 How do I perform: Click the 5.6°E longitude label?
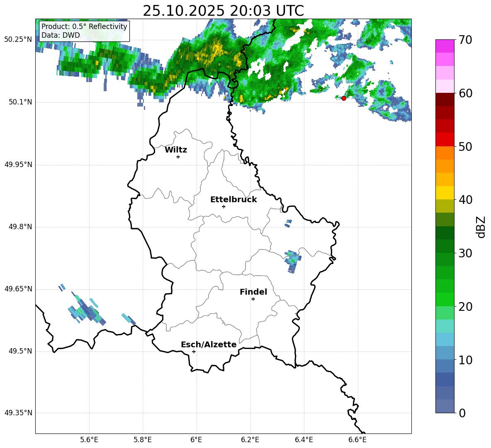click(x=89, y=440)
